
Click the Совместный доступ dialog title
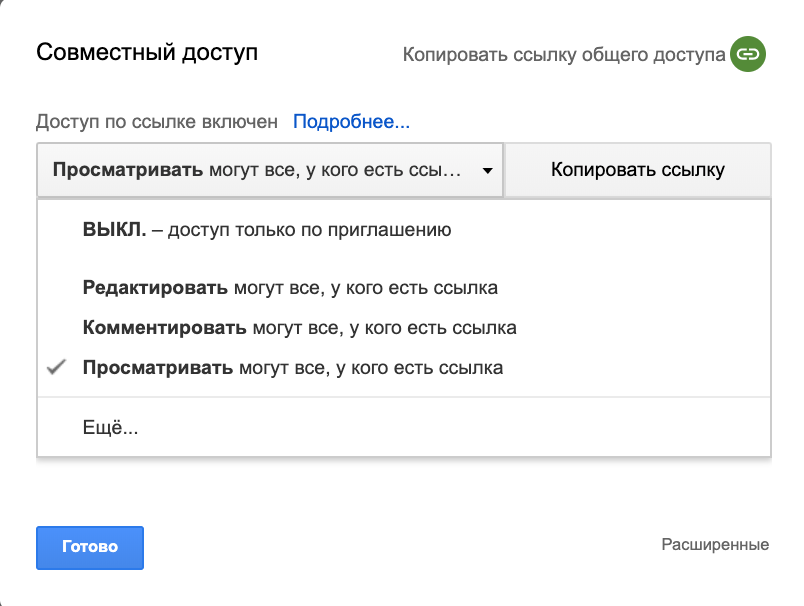147,52
